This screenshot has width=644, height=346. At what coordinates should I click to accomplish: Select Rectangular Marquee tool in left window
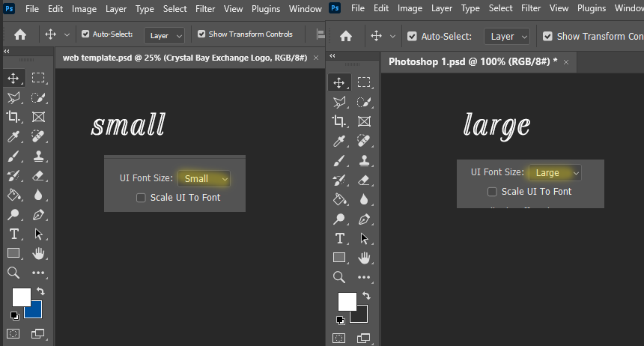click(x=38, y=78)
